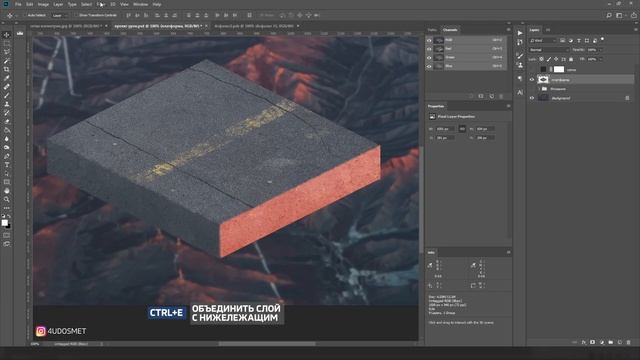Open the Image menu
640x360 pixels.
pyautogui.click(x=43, y=4)
